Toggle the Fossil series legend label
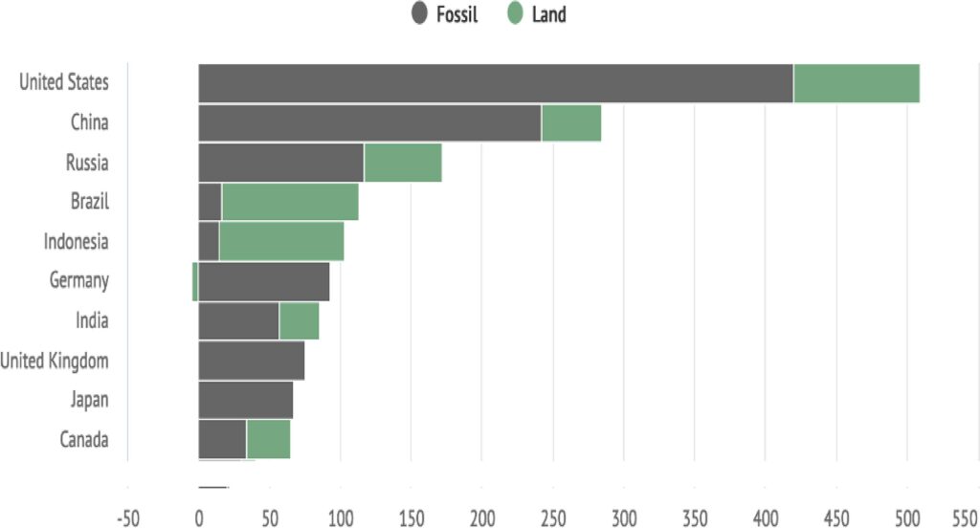Image resolution: width=980 pixels, height=528 pixels. coord(457,14)
